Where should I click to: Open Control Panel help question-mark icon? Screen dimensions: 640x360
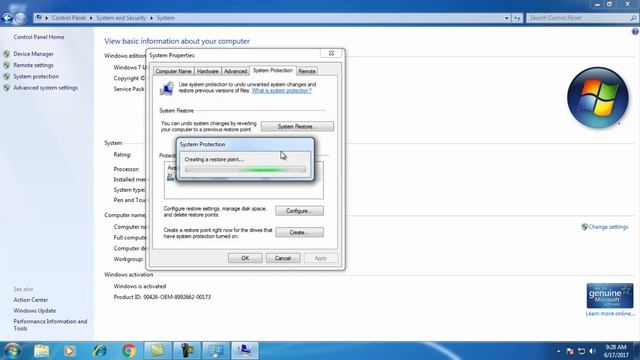[635, 32]
